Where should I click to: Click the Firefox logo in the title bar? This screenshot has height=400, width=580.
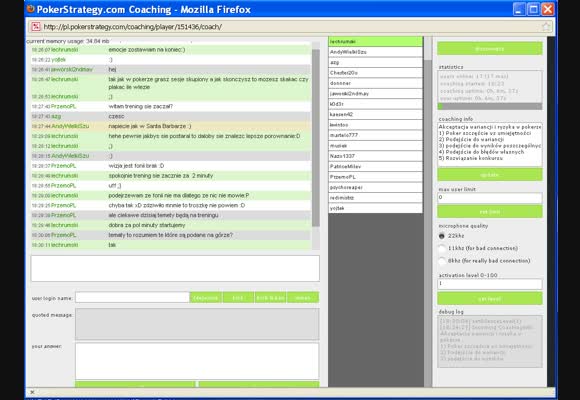[31, 9]
